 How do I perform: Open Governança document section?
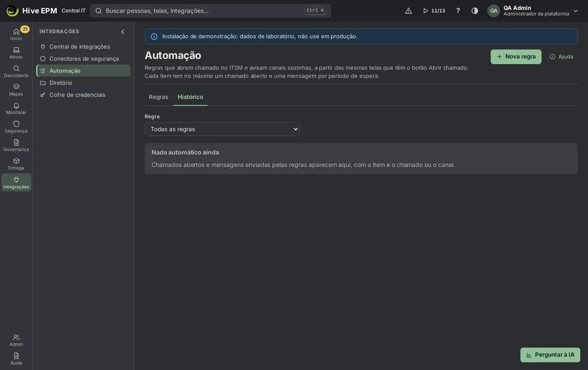tap(16, 145)
